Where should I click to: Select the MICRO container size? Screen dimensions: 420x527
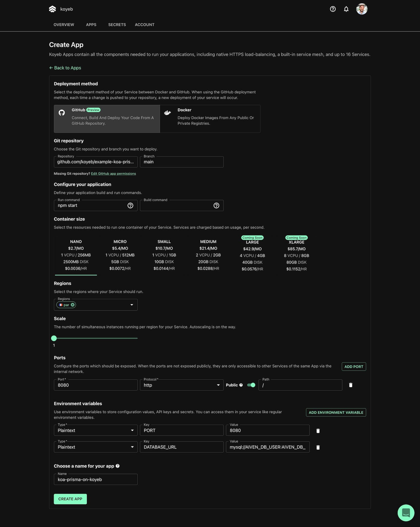click(120, 255)
